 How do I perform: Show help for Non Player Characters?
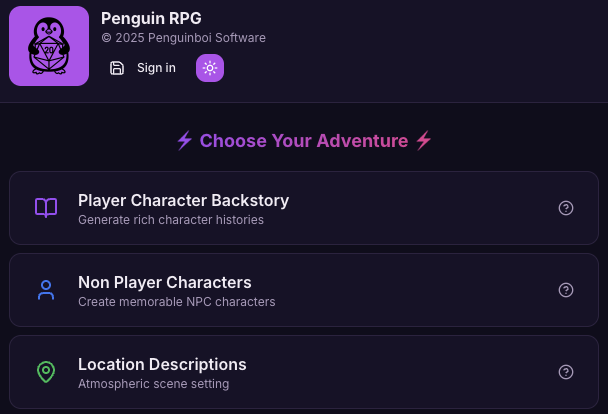[x=566, y=290]
